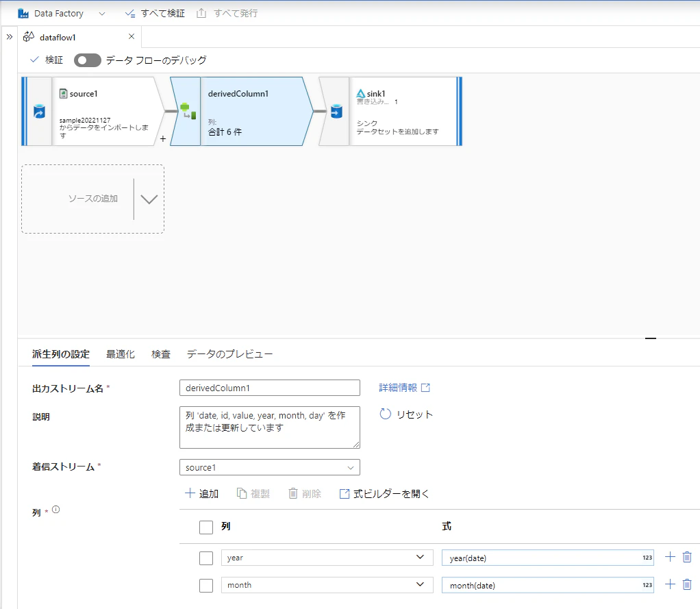Click the source1 blue database icon

[x=39, y=111]
